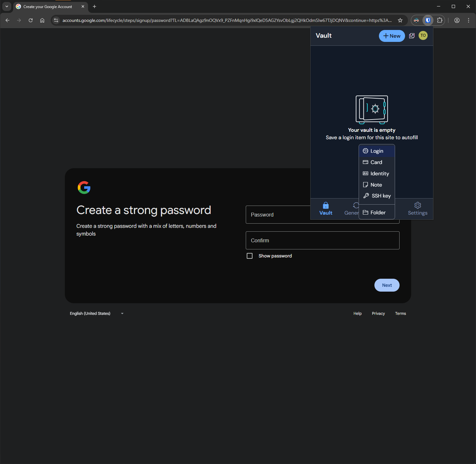
Task: Enable the Show password checkbox
Action: point(250,256)
